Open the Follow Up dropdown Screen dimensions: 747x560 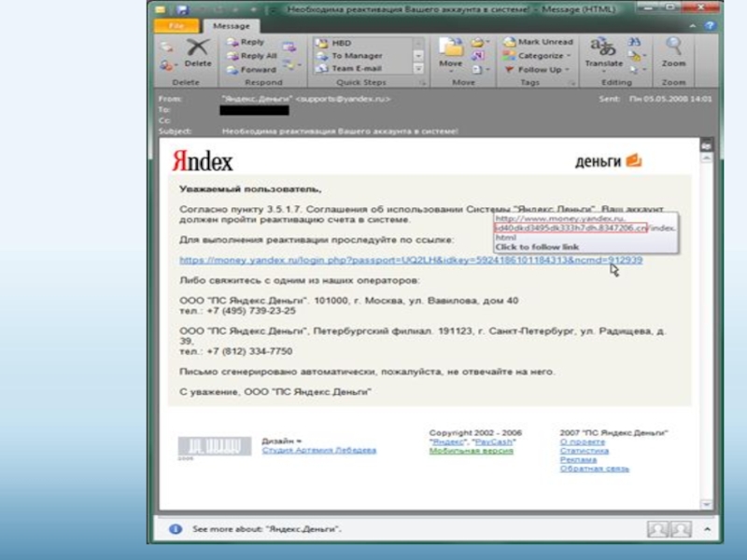click(536, 69)
